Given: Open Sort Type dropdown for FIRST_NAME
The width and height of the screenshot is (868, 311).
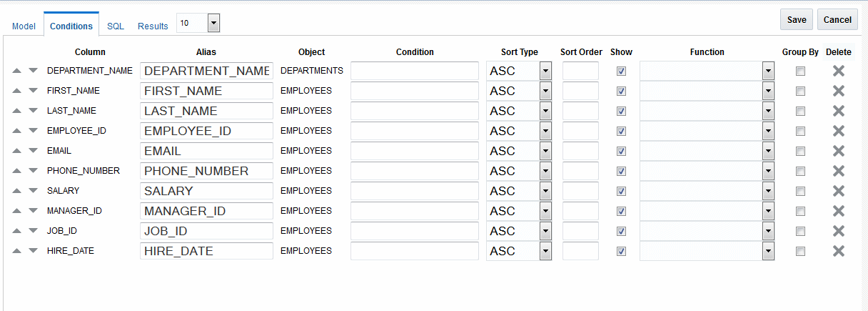Looking at the screenshot, I should 545,92.
